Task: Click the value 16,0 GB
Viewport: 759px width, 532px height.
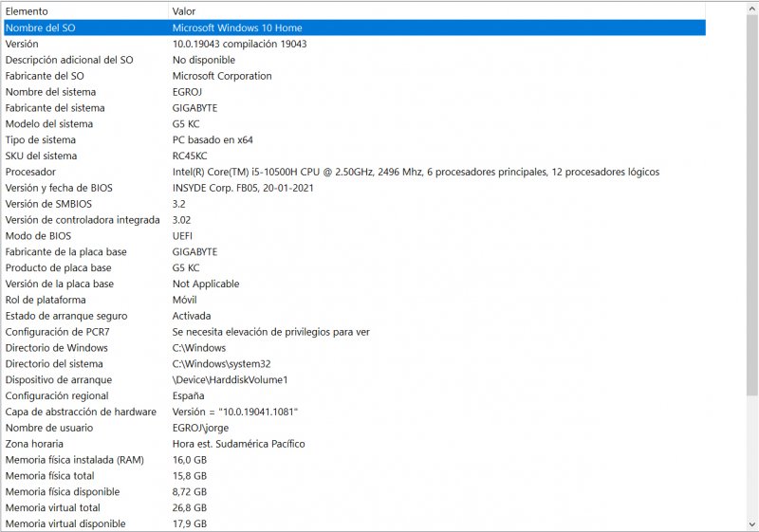Action: coord(190,459)
